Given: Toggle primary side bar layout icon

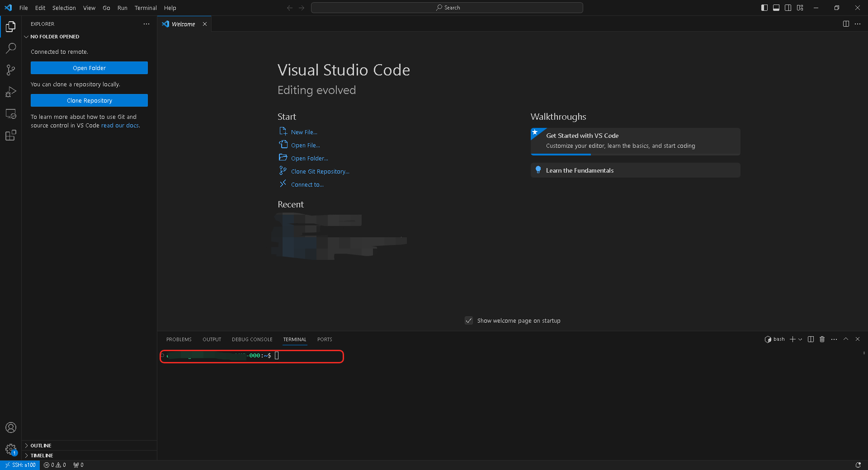Looking at the screenshot, I should [x=764, y=8].
